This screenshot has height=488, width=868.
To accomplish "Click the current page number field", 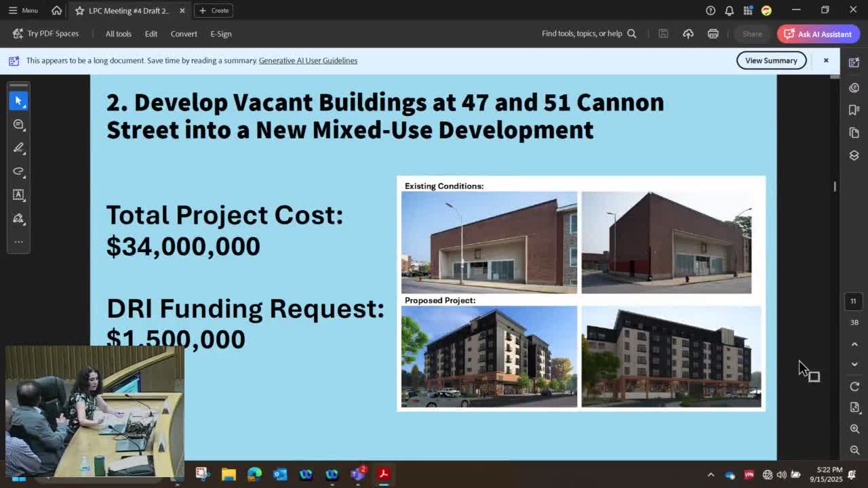I will [x=854, y=301].
